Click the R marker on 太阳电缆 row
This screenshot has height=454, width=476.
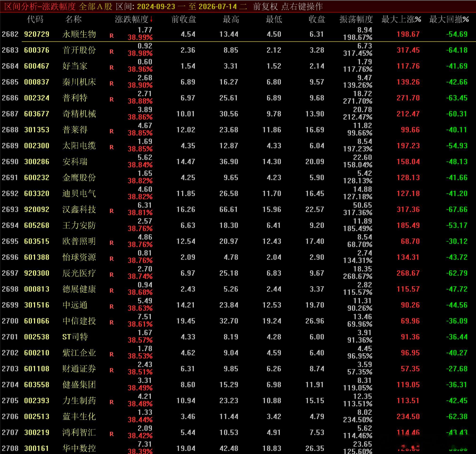tap(112, 147)
